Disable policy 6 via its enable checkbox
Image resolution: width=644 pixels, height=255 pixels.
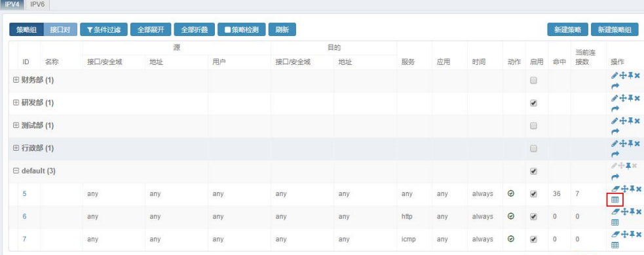click(x=533, y=216)
